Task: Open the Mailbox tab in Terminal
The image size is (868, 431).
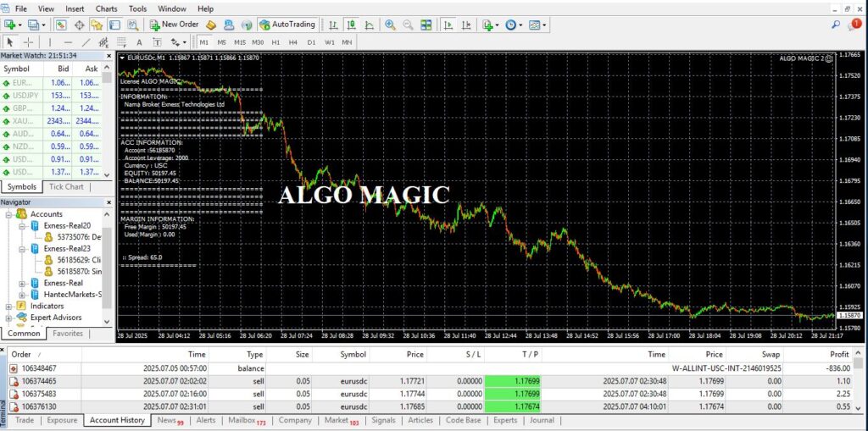Action: coord(245,420)
